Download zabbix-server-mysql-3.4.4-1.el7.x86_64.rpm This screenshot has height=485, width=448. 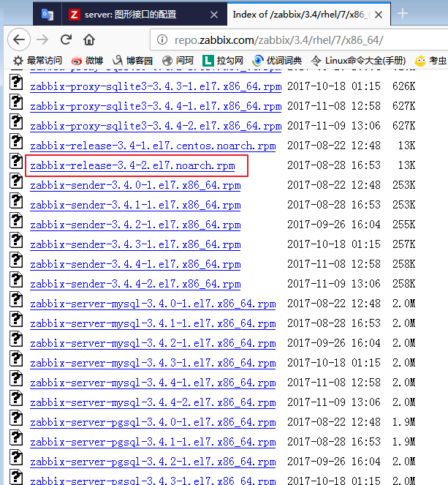tap(153, 383)
